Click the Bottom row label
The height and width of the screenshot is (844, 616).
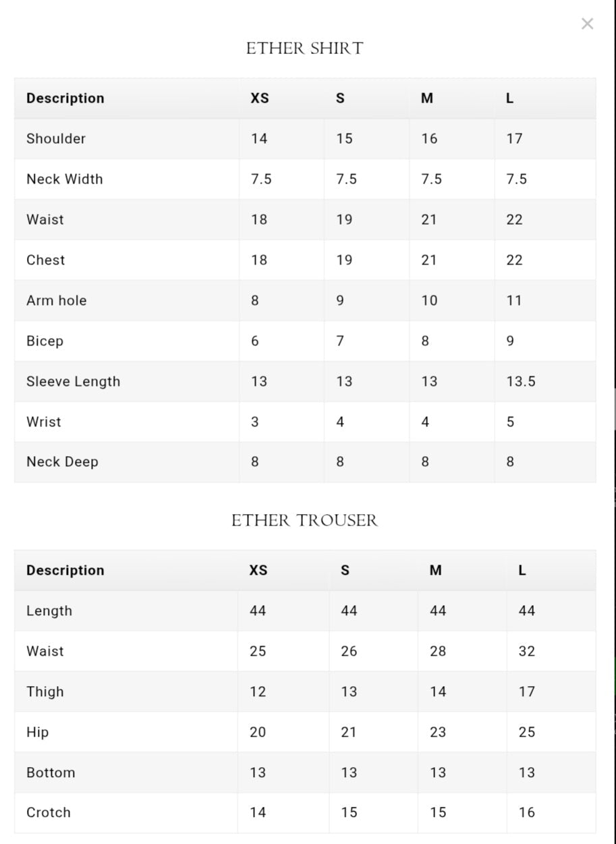click(51, 772)
